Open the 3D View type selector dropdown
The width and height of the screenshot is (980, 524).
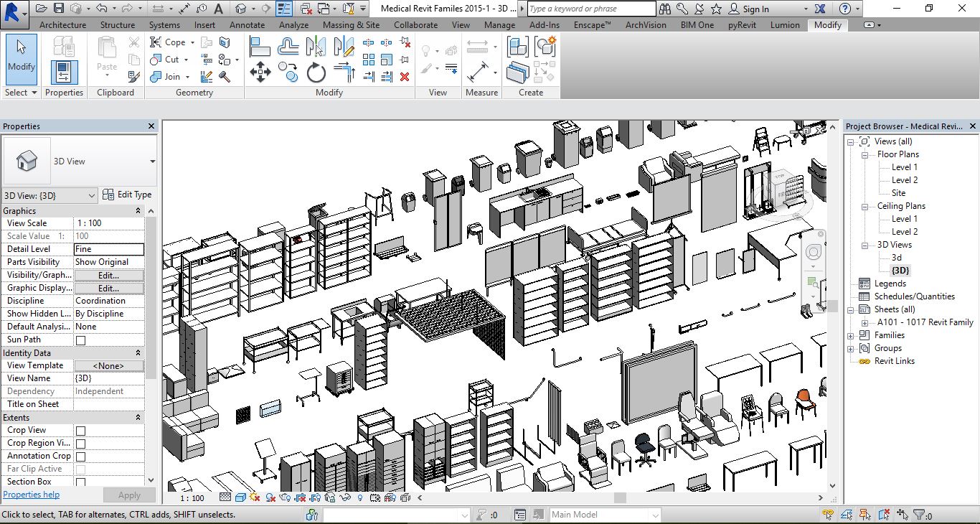point(152,162)
